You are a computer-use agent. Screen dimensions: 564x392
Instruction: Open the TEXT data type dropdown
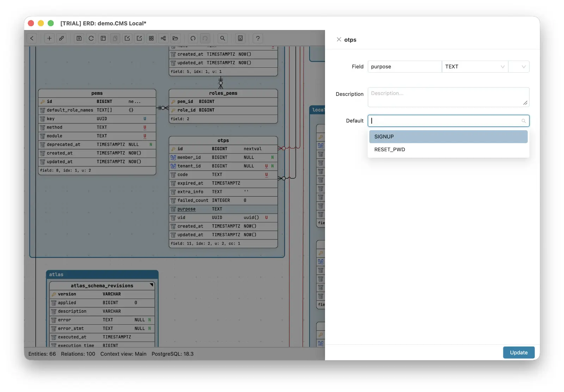coord(475,67)
